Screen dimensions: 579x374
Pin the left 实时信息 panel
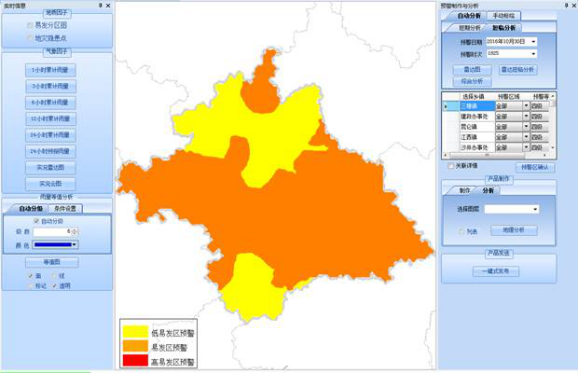tap(100, 6)
